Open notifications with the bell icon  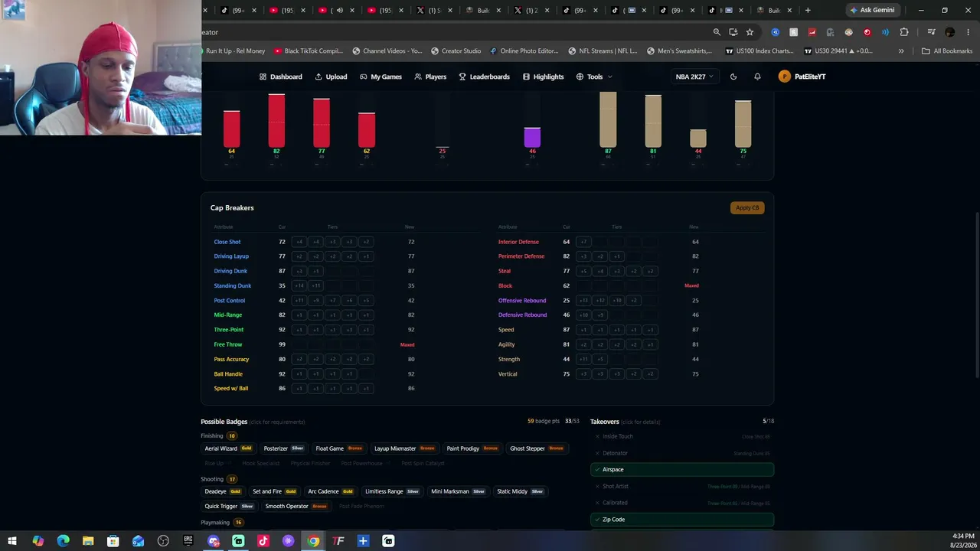pyautogui.click(x=757, y=77)
